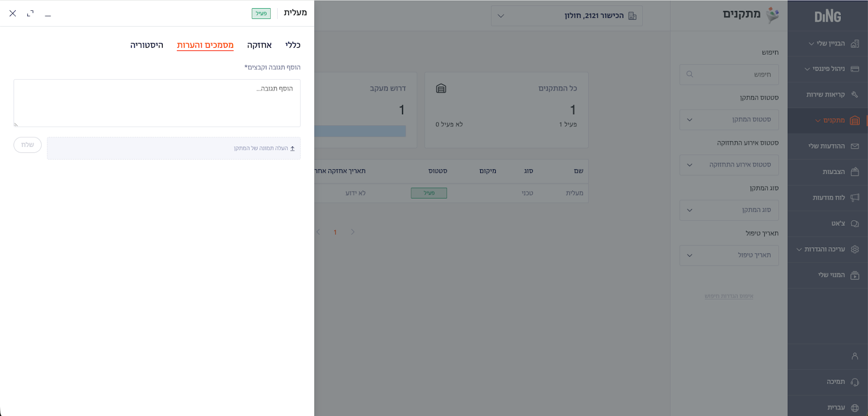Image resolution: width=868 pixels, height=416 pixels.
Task: Expand the תאריך טיפול dropdown
Action: click(729, 255)
